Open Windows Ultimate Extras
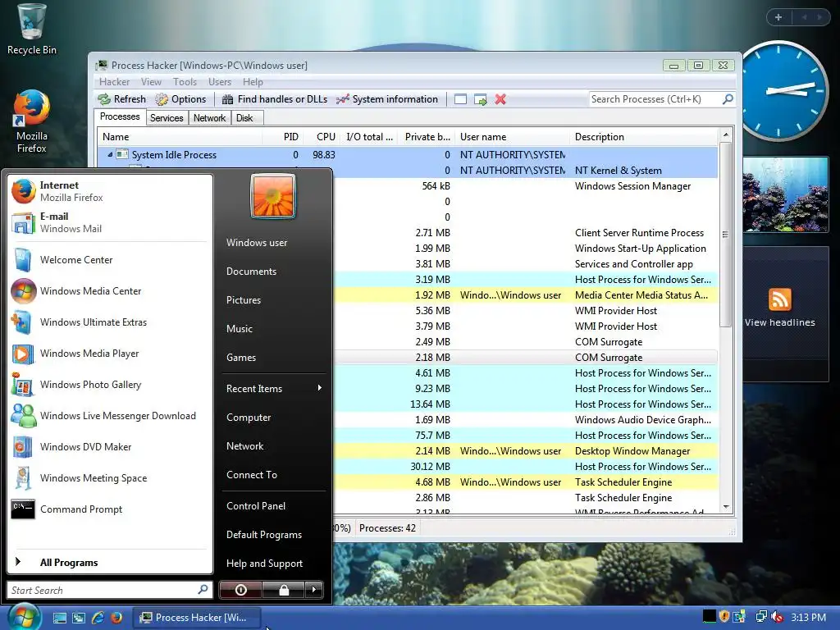The width and height of the screenshot is (840, 630). coord(110,322)
